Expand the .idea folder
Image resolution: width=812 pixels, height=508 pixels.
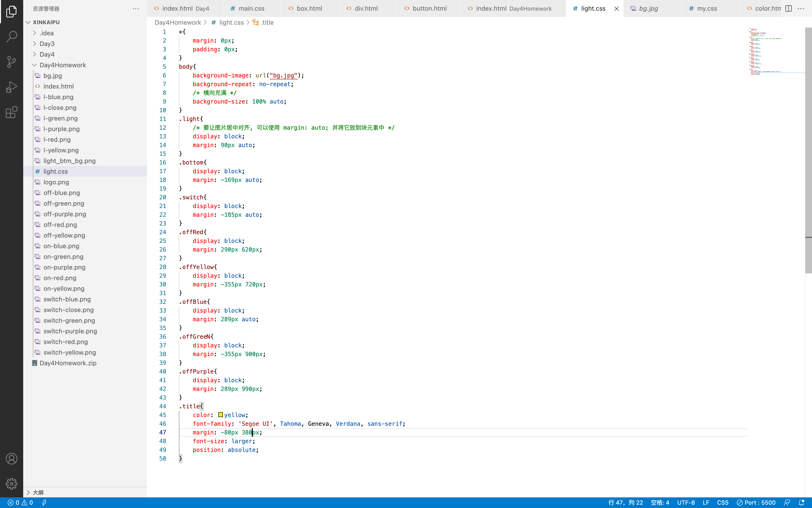[46, 33]
